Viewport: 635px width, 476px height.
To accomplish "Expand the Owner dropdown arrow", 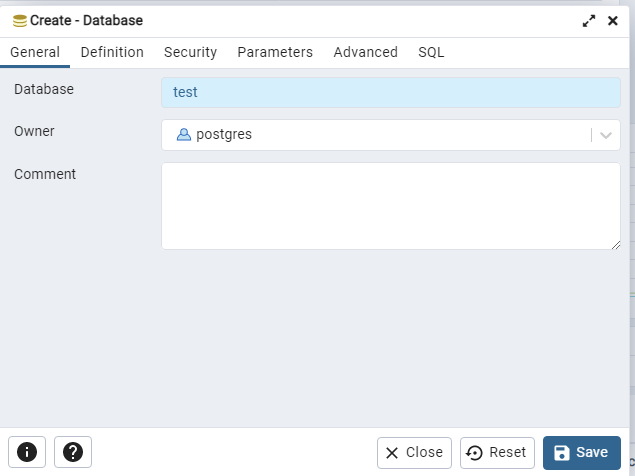I will click(x=606, y=135).
